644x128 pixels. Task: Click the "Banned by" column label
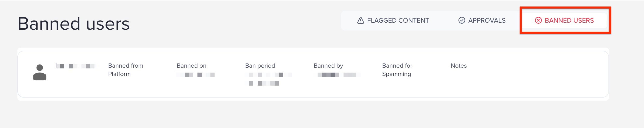[x=328, y=66]
